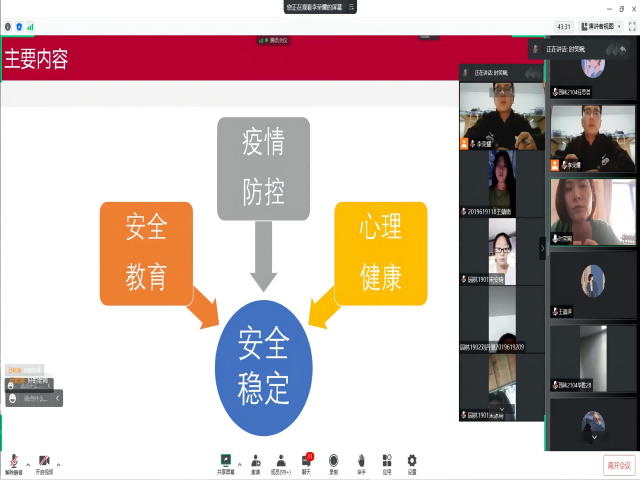
Task: Open the Members list icon
Action: coord(281,461)
